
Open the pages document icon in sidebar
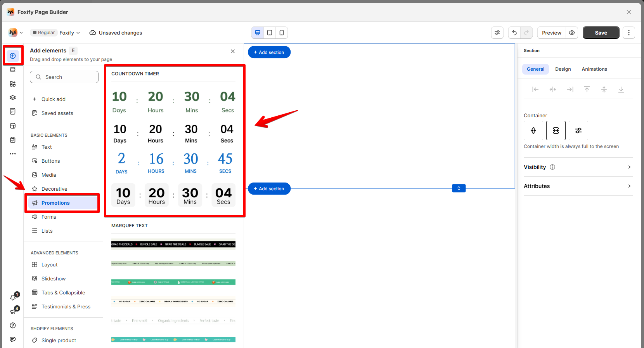[x=13, y=111]
